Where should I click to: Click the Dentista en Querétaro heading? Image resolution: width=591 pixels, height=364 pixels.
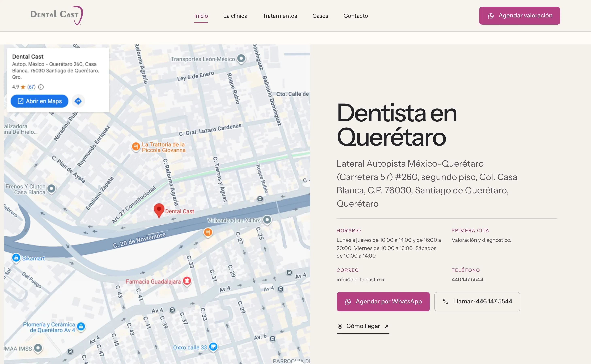[396, 125]
